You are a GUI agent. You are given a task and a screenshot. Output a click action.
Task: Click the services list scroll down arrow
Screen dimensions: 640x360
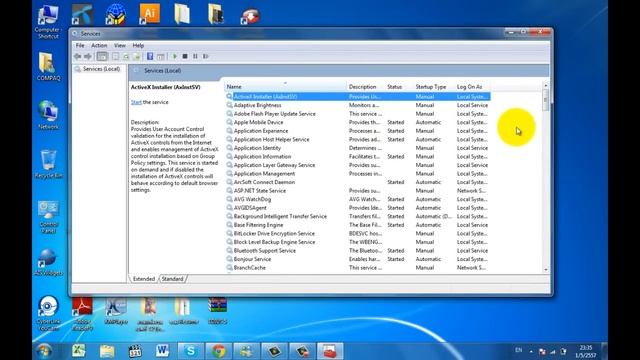click(x=546, y=270)
